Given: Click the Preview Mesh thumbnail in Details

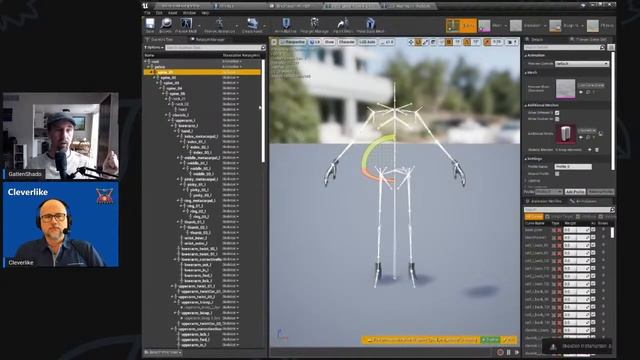Looking at the screenshot, I should [566, 89].
